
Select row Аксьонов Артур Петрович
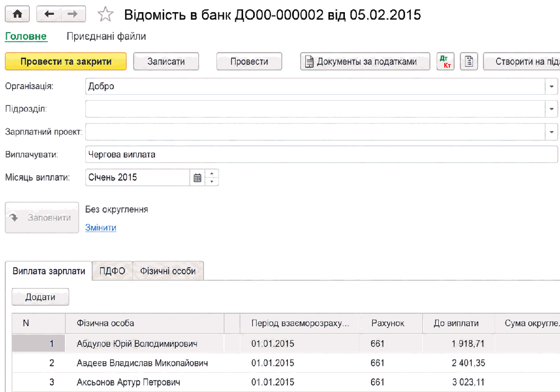click(286, 382)
